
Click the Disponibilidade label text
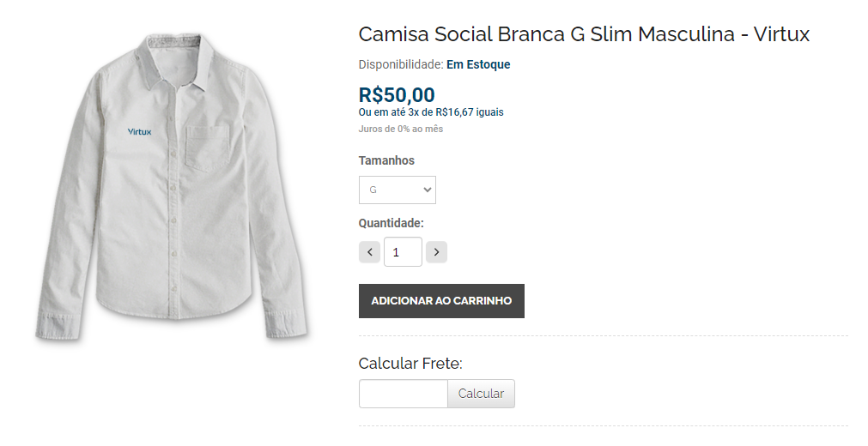400,64
